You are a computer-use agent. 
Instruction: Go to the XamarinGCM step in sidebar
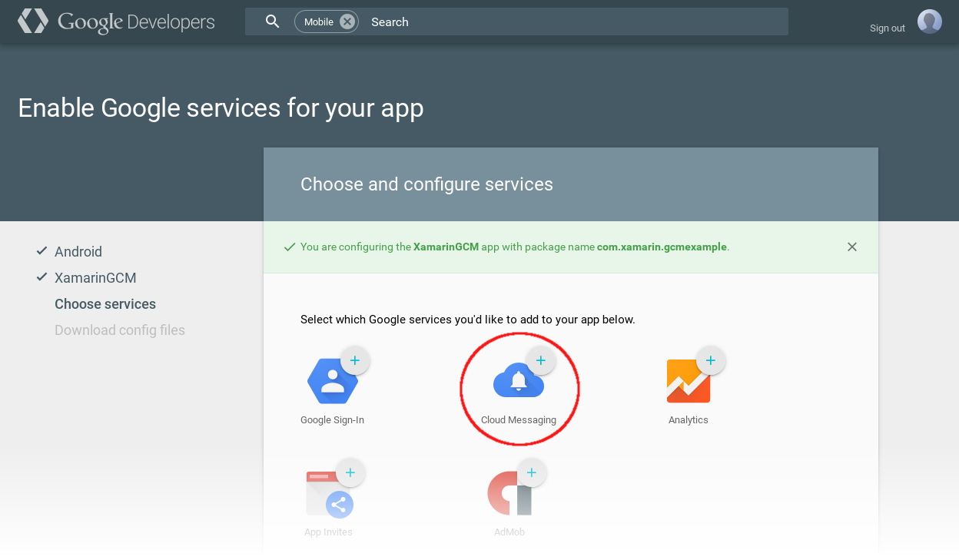(x=95, y=278)
